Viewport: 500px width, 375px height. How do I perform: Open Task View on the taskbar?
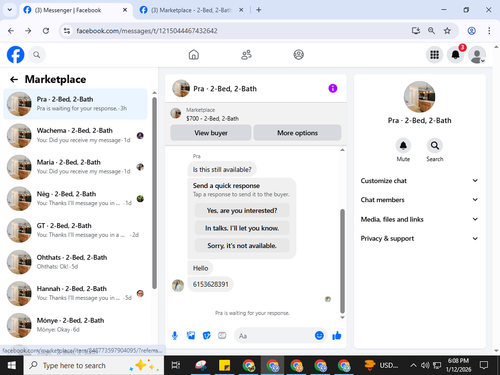[x=175, y=366]
